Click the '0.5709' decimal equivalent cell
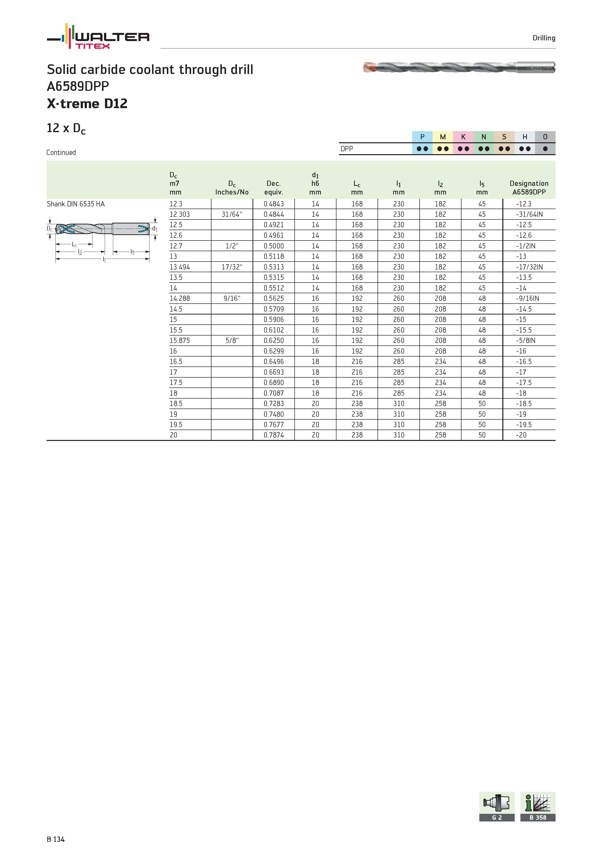Viewport: 614px width, 868px height. pos(274,309)
